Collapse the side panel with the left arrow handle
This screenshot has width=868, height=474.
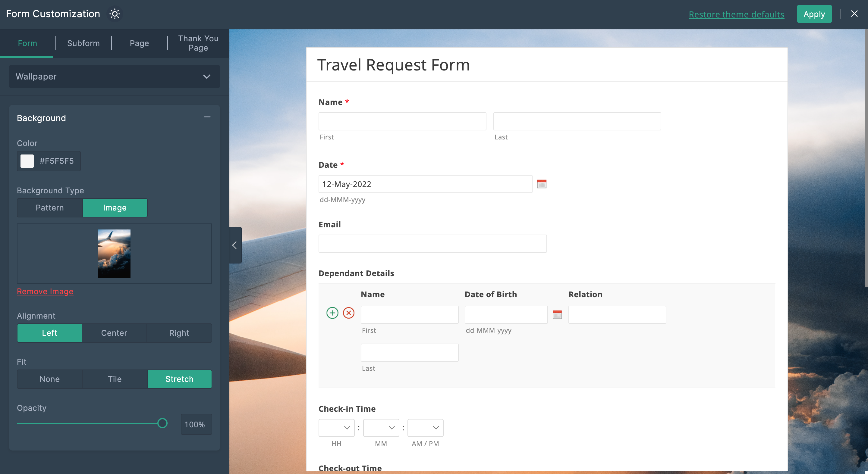point(235,245)
